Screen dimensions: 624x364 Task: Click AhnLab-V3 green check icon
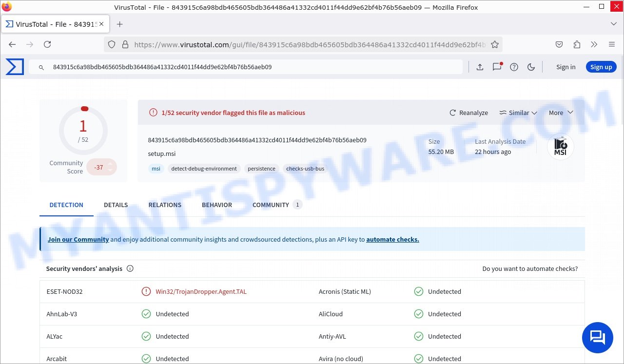tap(146, 314)
